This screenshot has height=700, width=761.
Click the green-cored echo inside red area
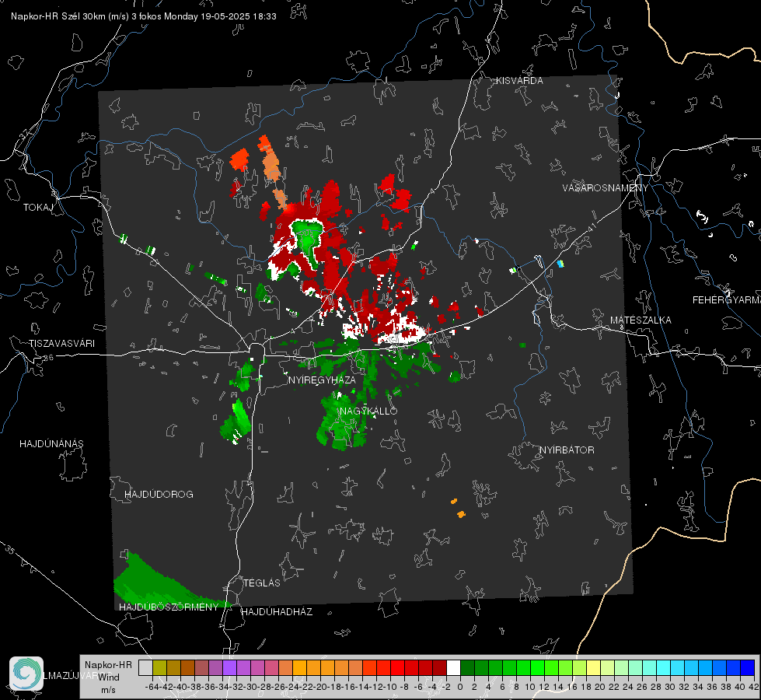(308, 241)
